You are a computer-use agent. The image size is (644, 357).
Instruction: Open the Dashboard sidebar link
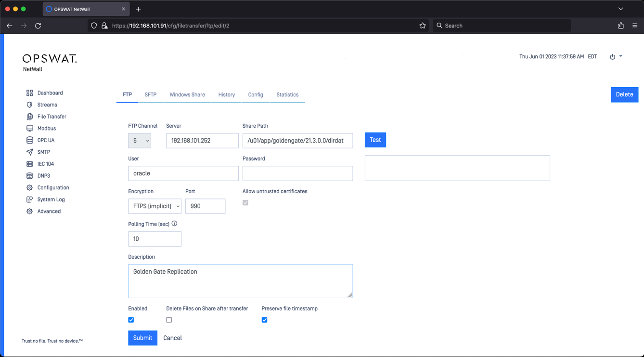click(50, 93)
